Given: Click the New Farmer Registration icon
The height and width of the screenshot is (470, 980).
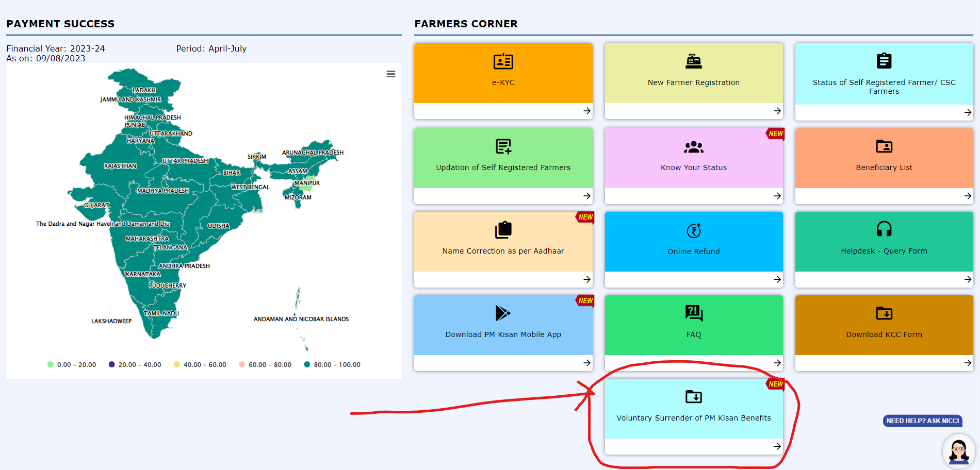Looking at the screenshot, I should 693,62.
